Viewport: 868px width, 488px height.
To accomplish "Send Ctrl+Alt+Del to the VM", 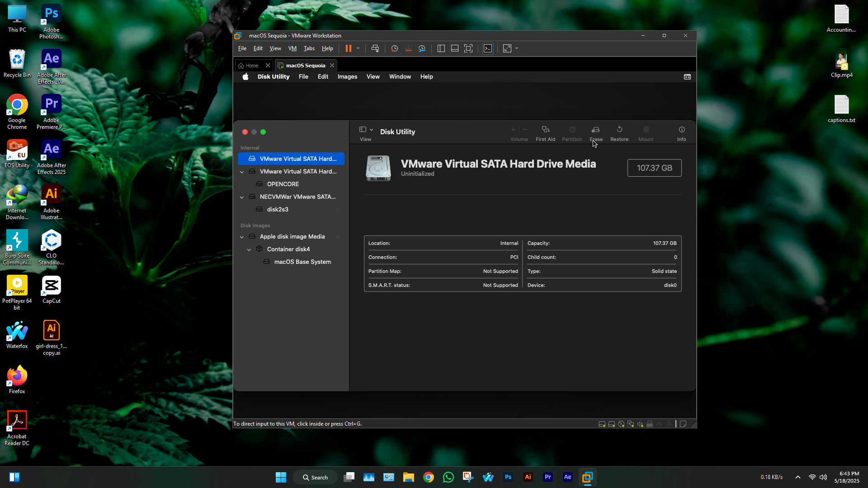I will pos(375,48).
